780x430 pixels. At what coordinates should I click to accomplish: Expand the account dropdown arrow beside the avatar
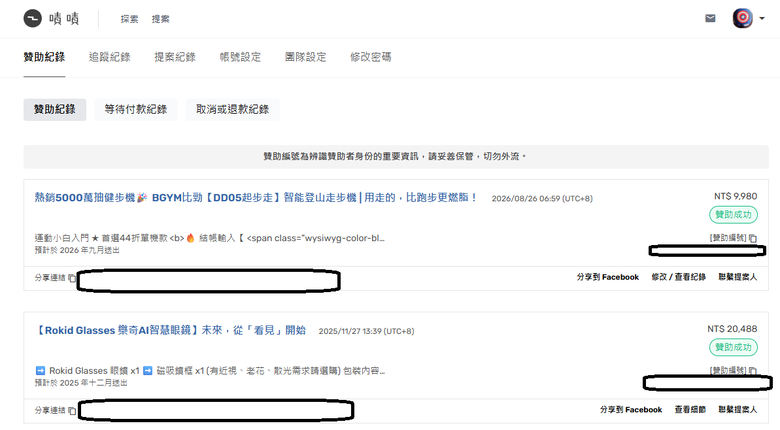(x=762, y=18)
